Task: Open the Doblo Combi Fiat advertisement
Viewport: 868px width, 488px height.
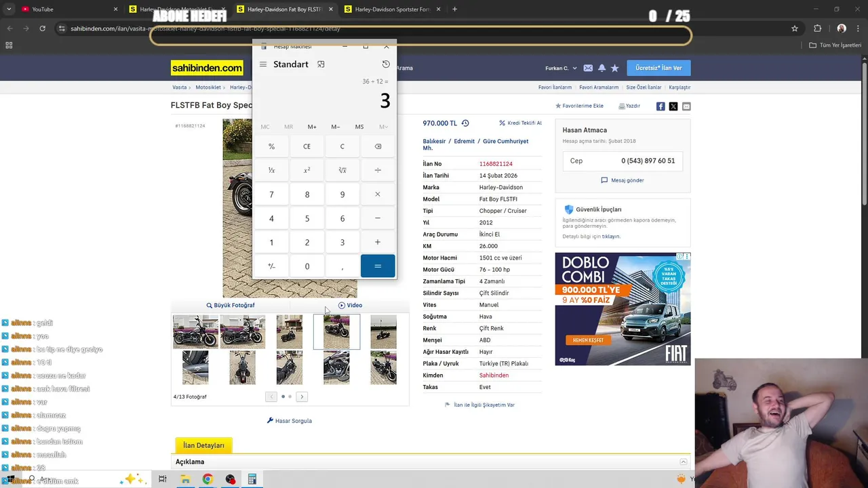Action: (x=623, y=309)
